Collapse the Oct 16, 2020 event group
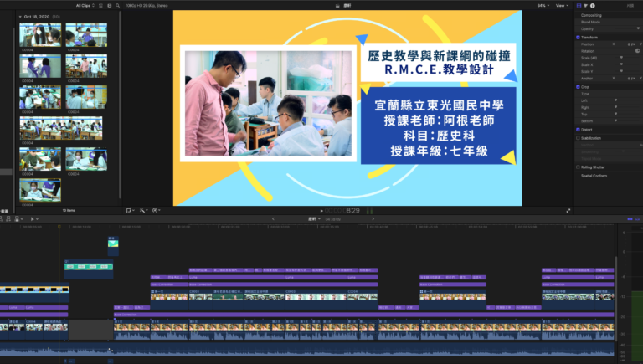This screenshot has width=643, height=364. pyautogui.click(x=21, y=17)
